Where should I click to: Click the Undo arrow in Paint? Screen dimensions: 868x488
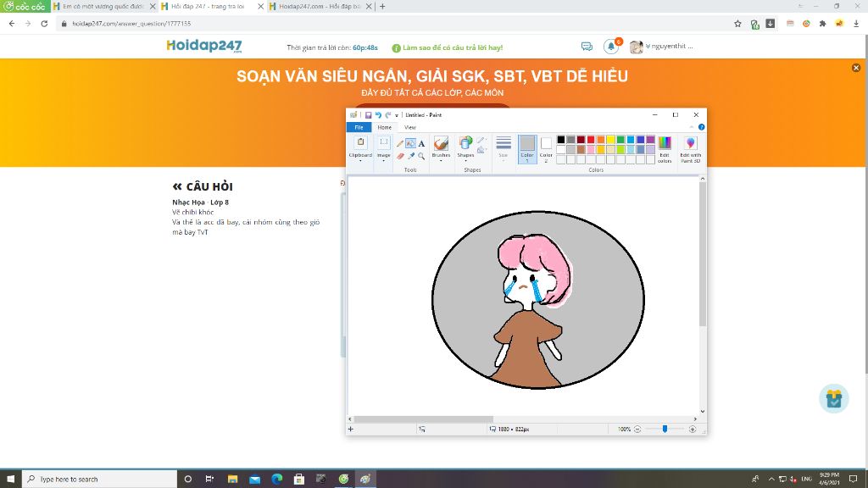378,115
